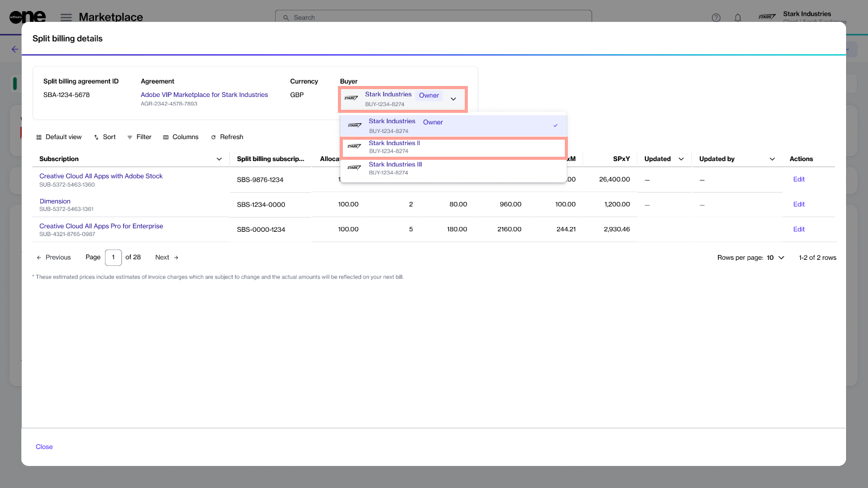Screen dimensions: 868x488
Task: Open the hamburger navigation menu
Action: [x=66, y=18]
